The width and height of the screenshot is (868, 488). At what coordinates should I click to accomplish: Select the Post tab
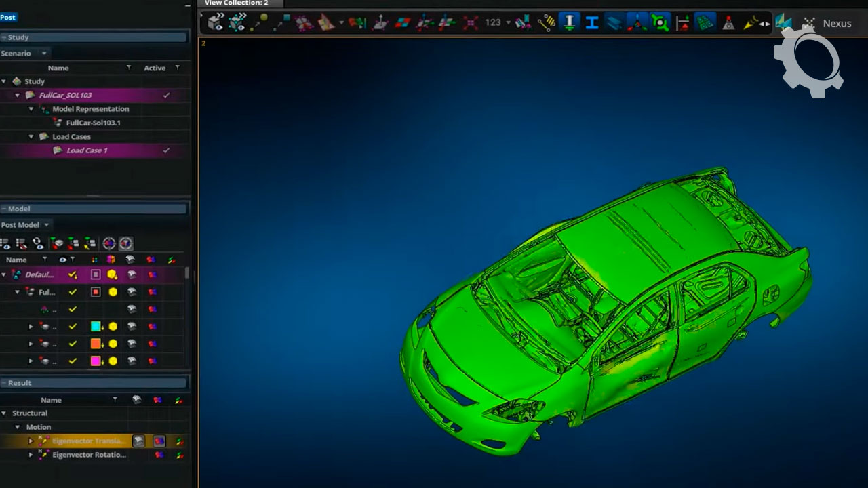8,18
